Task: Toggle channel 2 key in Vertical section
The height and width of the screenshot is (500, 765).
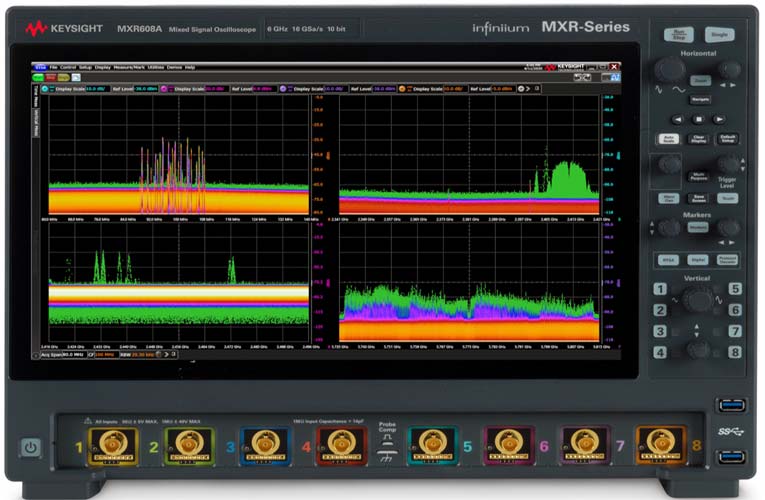Action: point(660,310)
